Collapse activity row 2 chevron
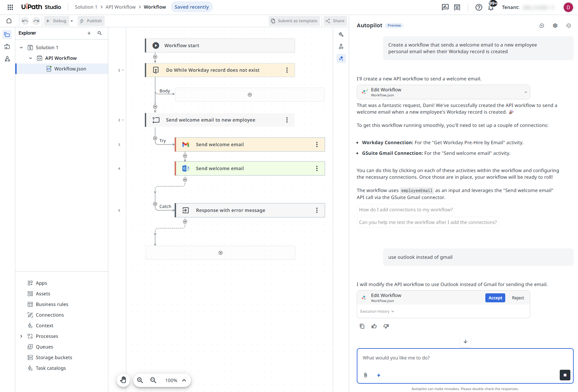578x392 pixels. pos(123,120)
